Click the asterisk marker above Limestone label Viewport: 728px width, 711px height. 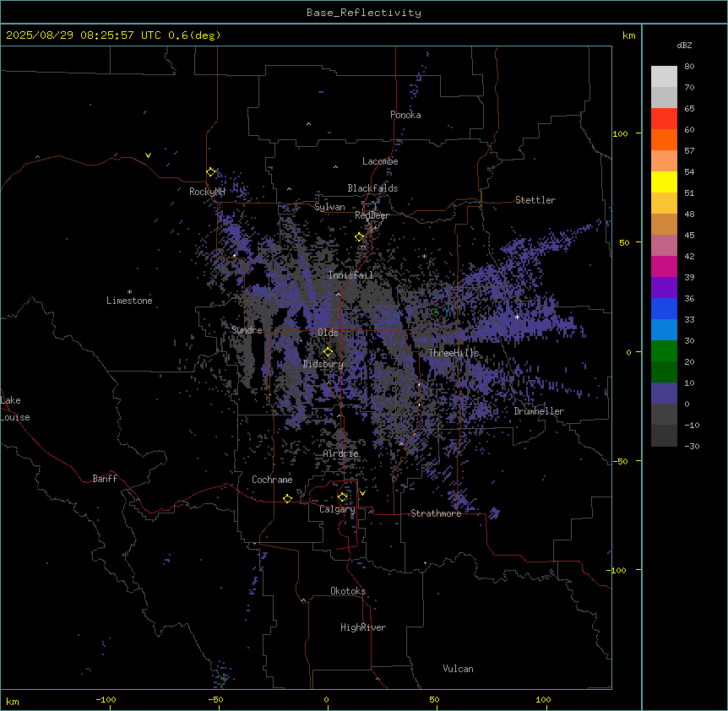coord(129,292)
